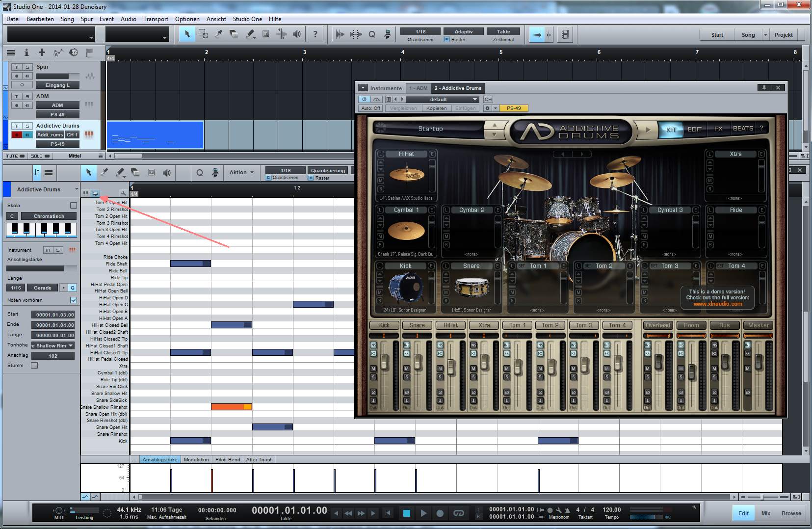This screenshot has height=529, width=812.
Task: Open the Bearbeiten menu
Action: click(40, 19)
